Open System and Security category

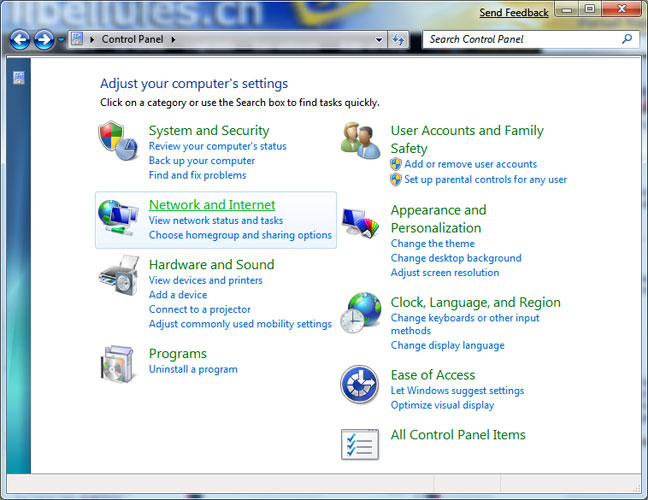click(209, 131)
